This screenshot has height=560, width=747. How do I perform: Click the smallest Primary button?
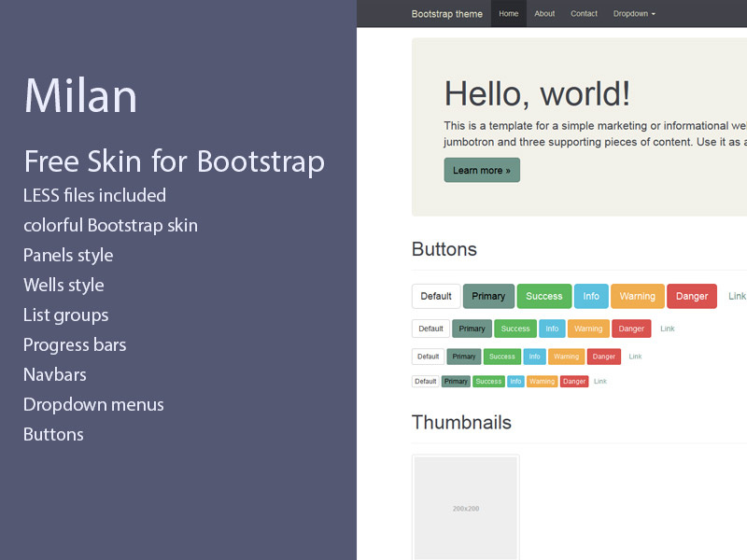[x=456, y=382]
